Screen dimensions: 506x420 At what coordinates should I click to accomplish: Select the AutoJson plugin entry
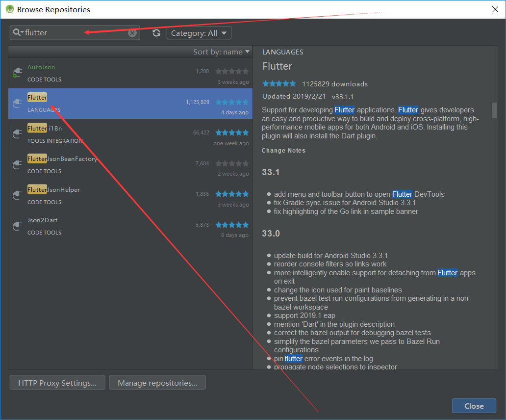130,73
